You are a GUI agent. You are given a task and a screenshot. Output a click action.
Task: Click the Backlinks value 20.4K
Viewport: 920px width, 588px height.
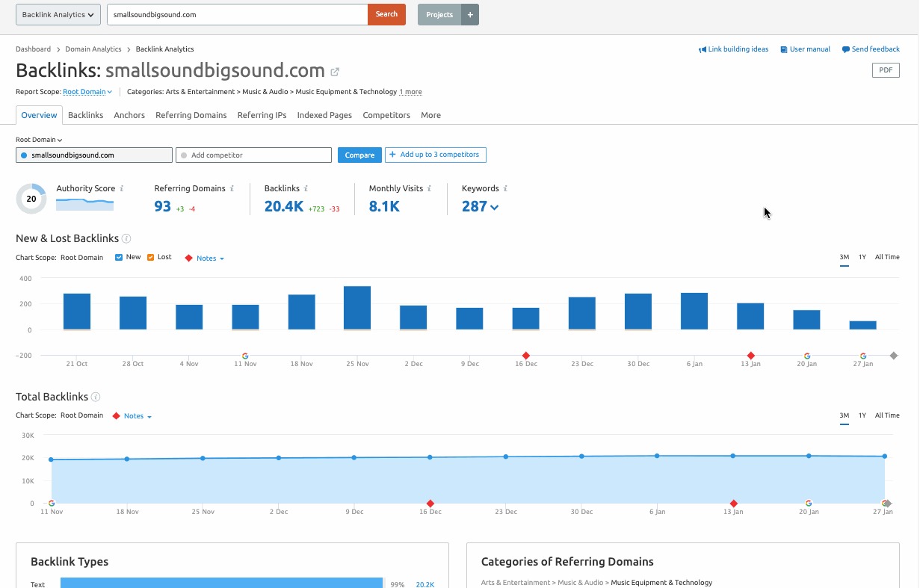[x=284, y=207]
